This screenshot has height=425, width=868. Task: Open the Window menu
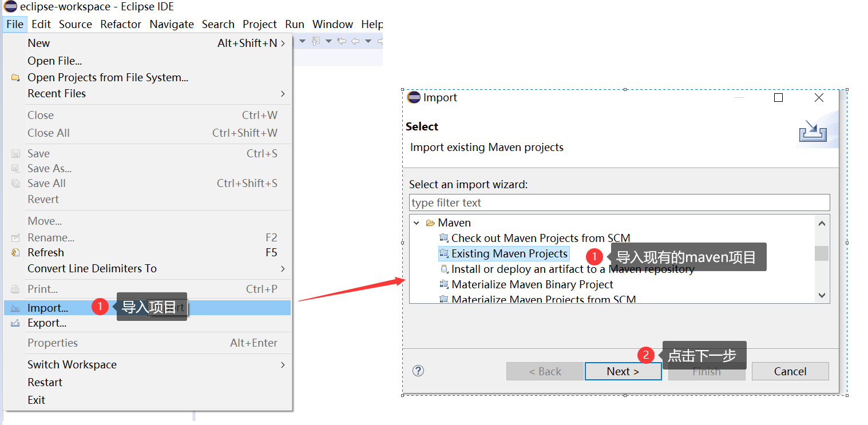click(332, 24)
